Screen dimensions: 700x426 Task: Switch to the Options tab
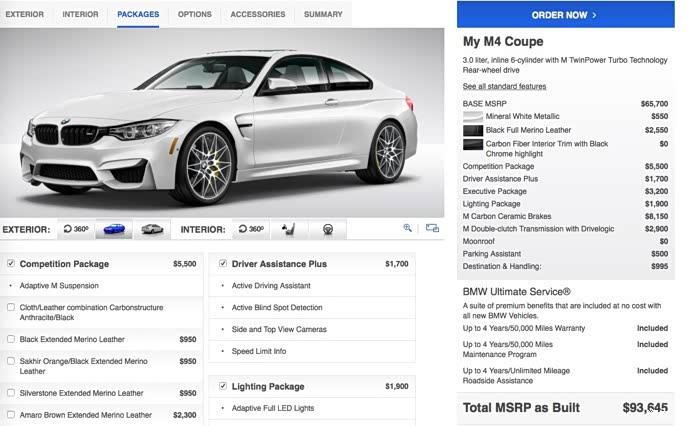[x=194, y=14]
